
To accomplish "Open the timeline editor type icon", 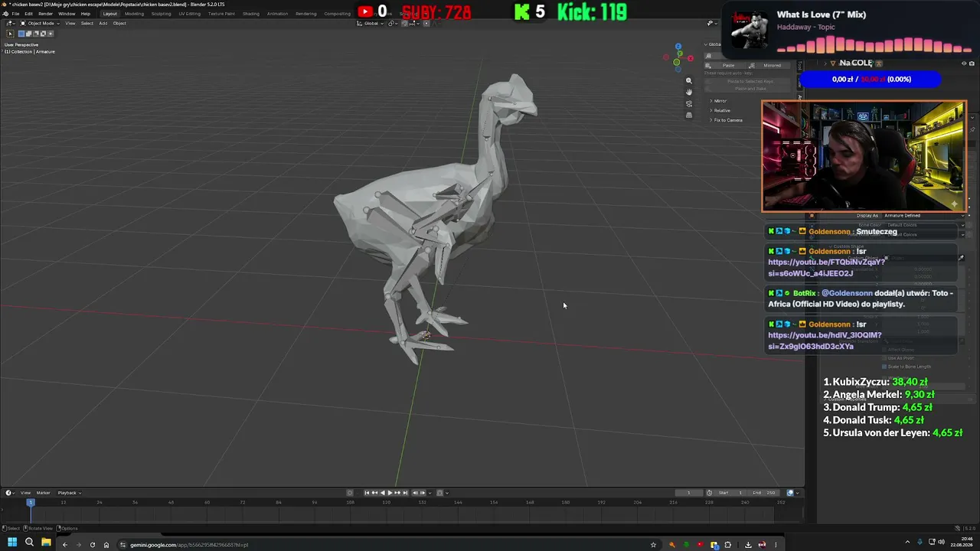I will (x=9, y=493).
